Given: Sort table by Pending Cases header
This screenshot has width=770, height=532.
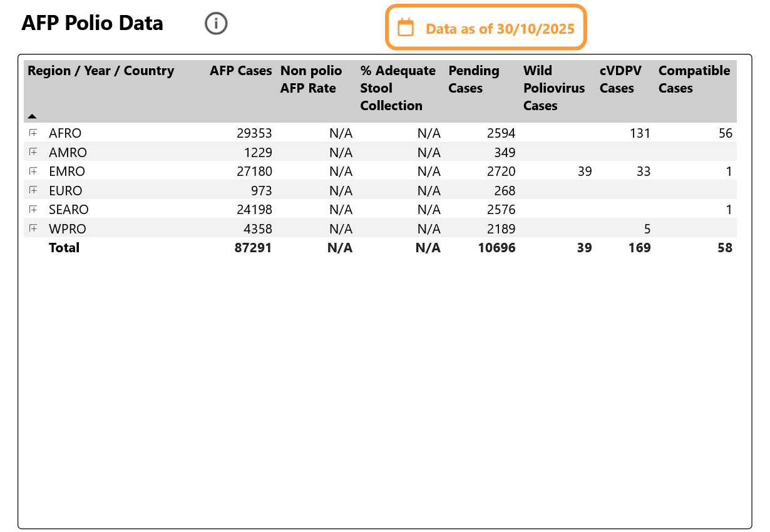Looking at the screenshot, I should 473,79.
